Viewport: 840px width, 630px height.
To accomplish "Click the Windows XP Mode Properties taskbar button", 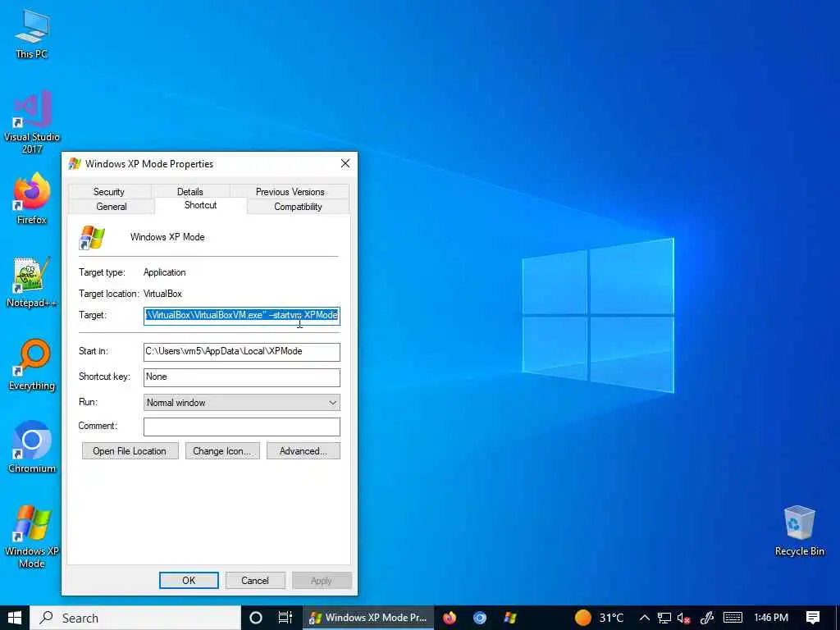I will point(369,618).
